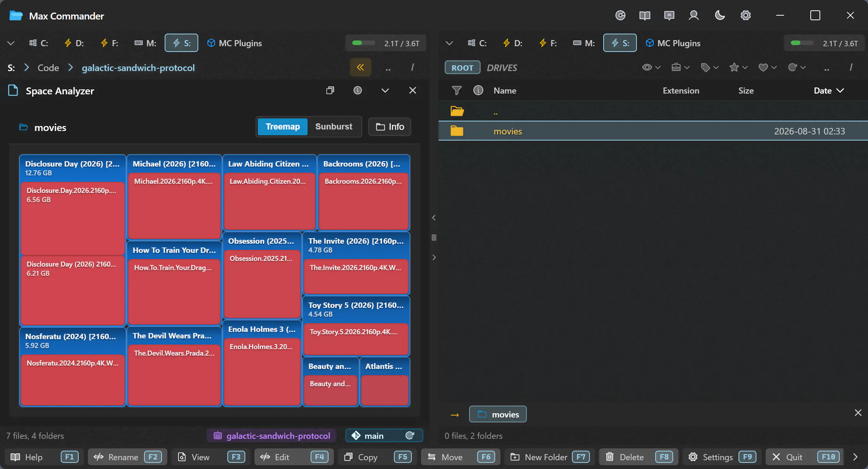The image size is (868, 469).
Task: Click the right pane disk usage bar
Action: pos(824,43)
